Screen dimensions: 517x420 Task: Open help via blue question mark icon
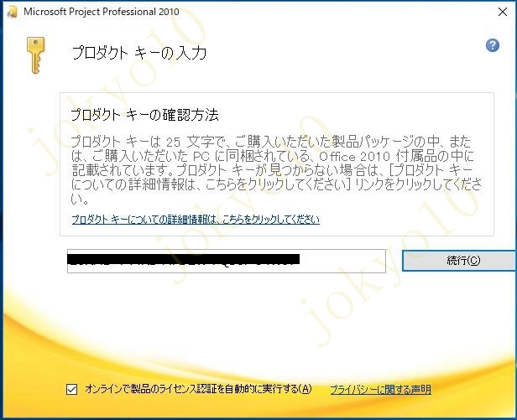pos(493,45)
